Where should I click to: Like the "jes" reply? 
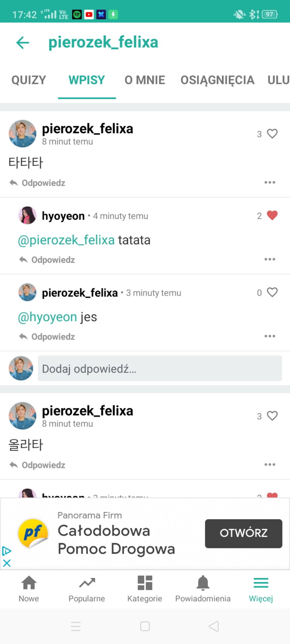point(272,292)
